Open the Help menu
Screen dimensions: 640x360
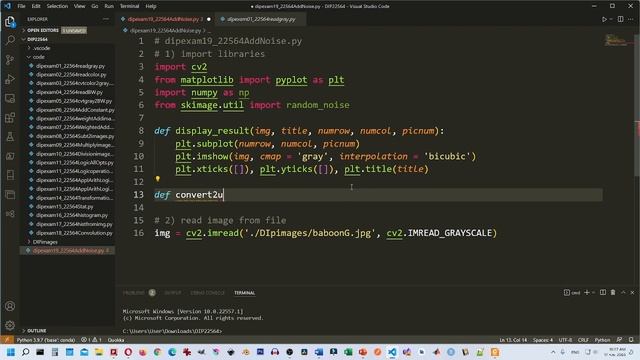151,6
